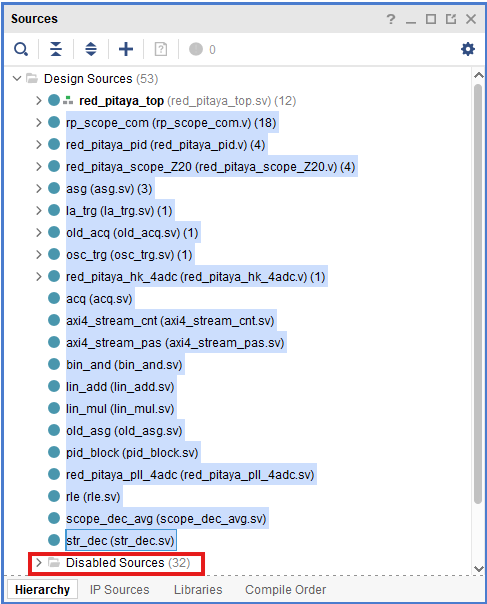Expand the red_pitaya_top module
487x604 pixels.
(x=39, y=101)
